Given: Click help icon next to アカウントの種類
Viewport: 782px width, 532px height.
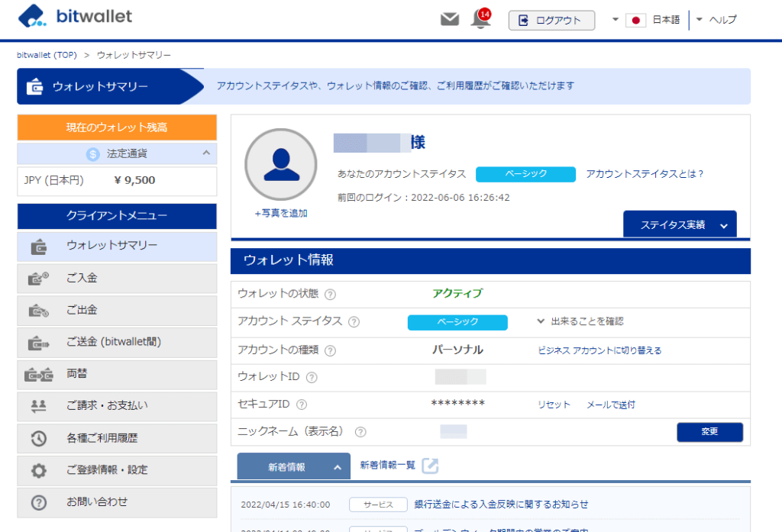Looking at the screenshot, I should 330,351.
